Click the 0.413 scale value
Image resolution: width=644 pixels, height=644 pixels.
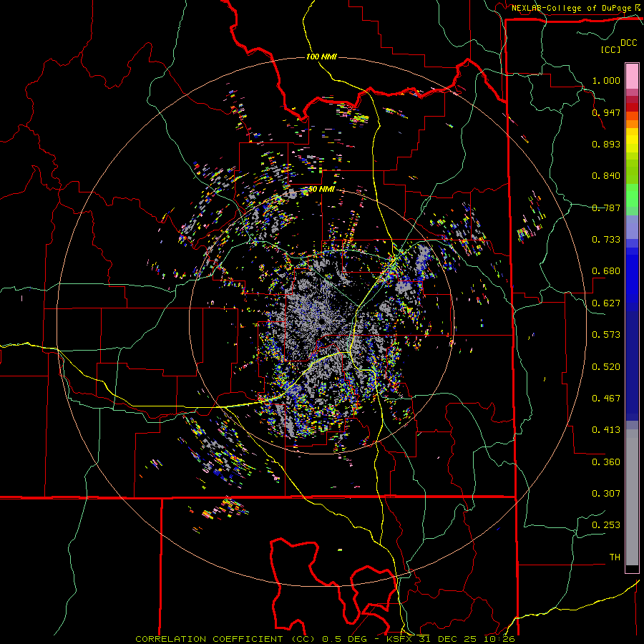[606, 430]
